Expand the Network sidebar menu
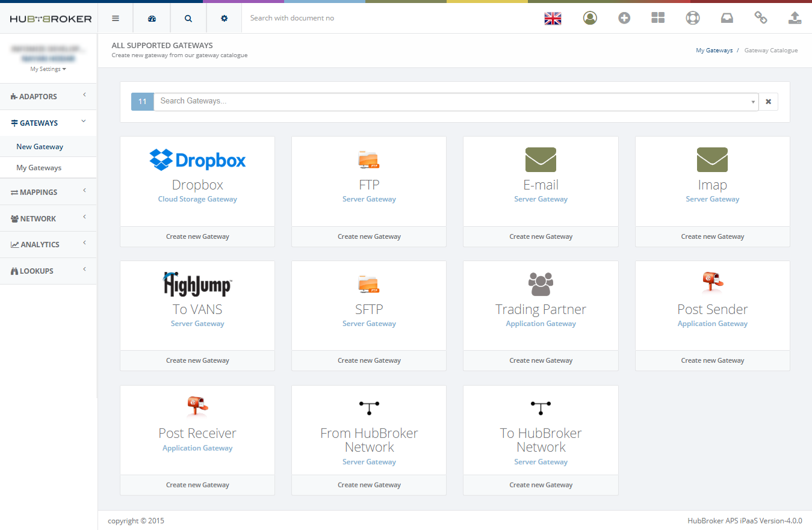 48,218
